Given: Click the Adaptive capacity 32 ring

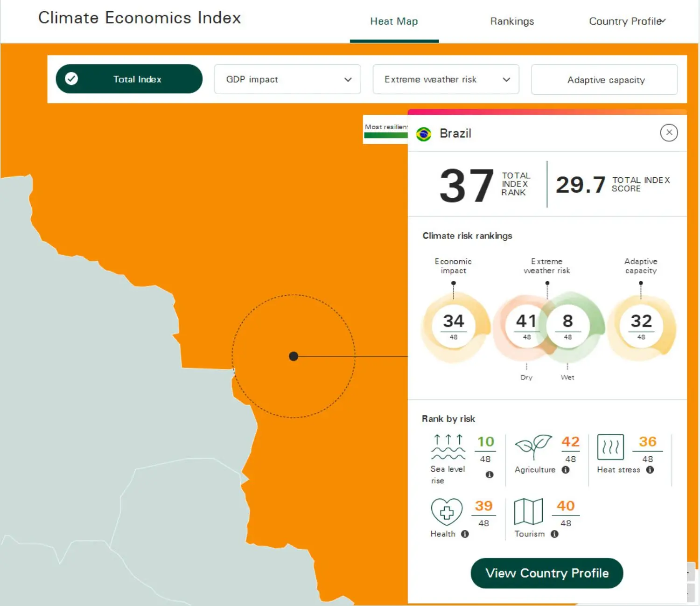Looking at the screenshot, I should (x=641, y=327).
